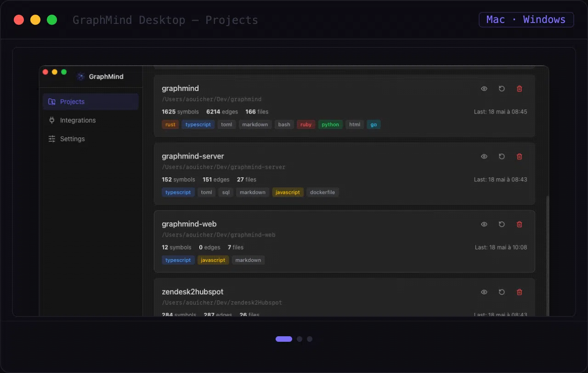Screen dimensions: 588x373
Task: Delete the graphmind-server project
Action: point(520,157)
